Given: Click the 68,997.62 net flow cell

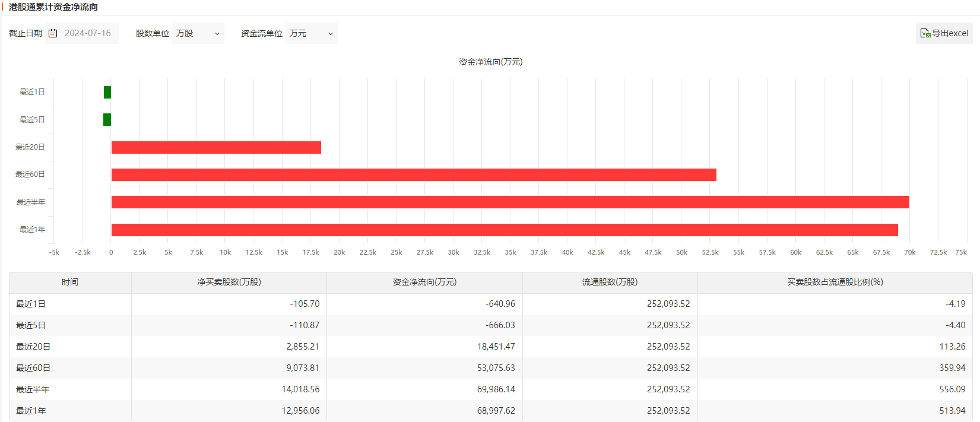Looking at the screenshot, I should (x=424, y=411).
